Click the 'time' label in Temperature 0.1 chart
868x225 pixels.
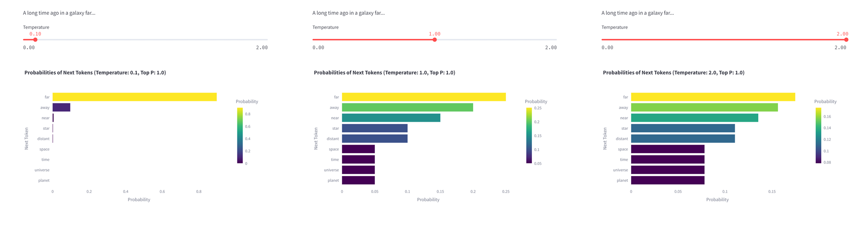46,159
